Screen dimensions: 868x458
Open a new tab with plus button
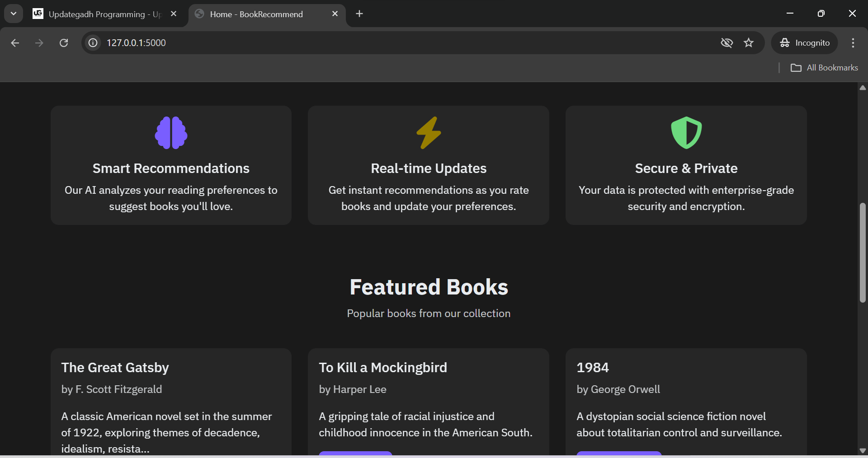(359, 14)
